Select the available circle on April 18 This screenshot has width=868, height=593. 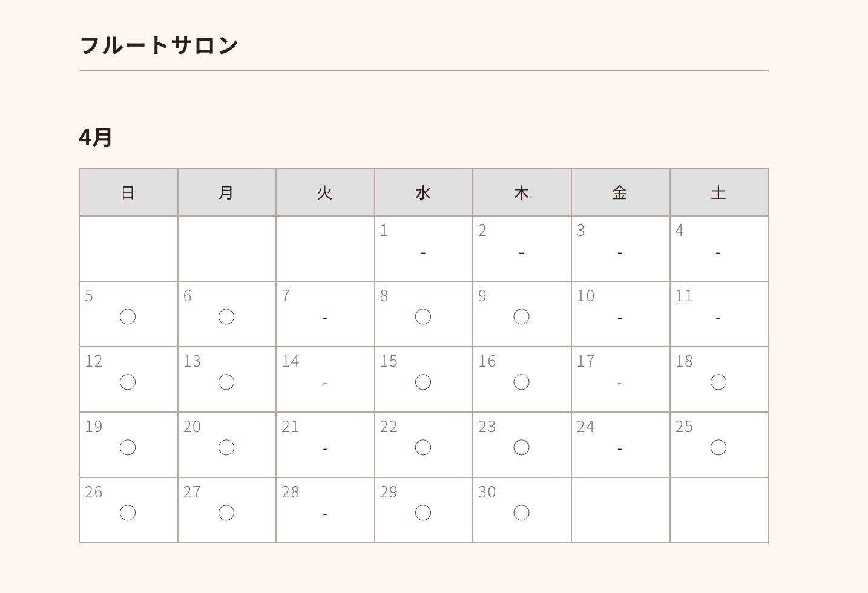(718, 382)
